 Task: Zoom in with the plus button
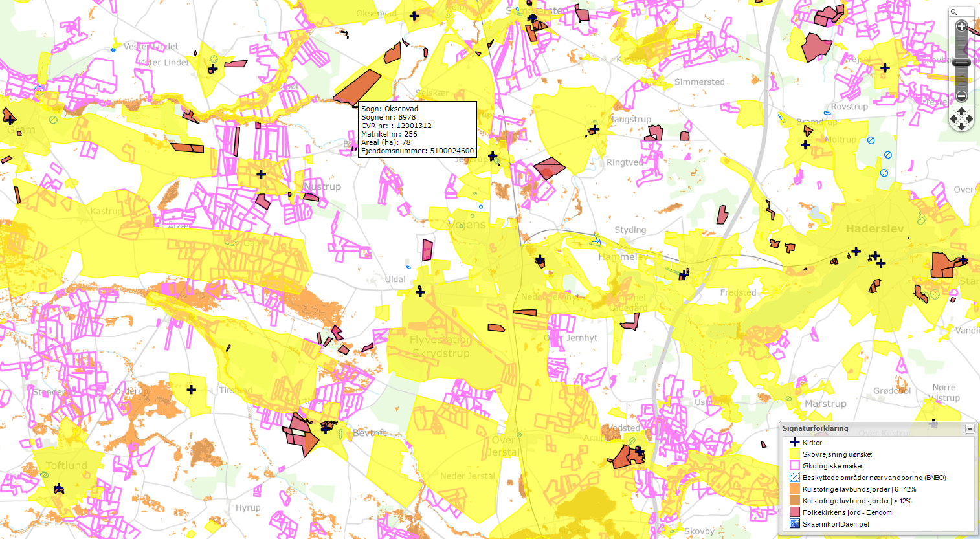(x=961, y=27)
